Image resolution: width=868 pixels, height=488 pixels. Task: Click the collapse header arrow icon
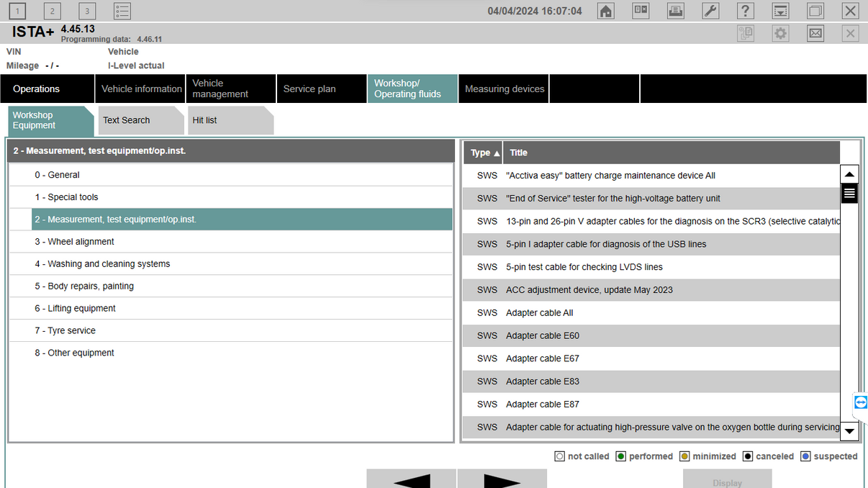pos(780,11)
